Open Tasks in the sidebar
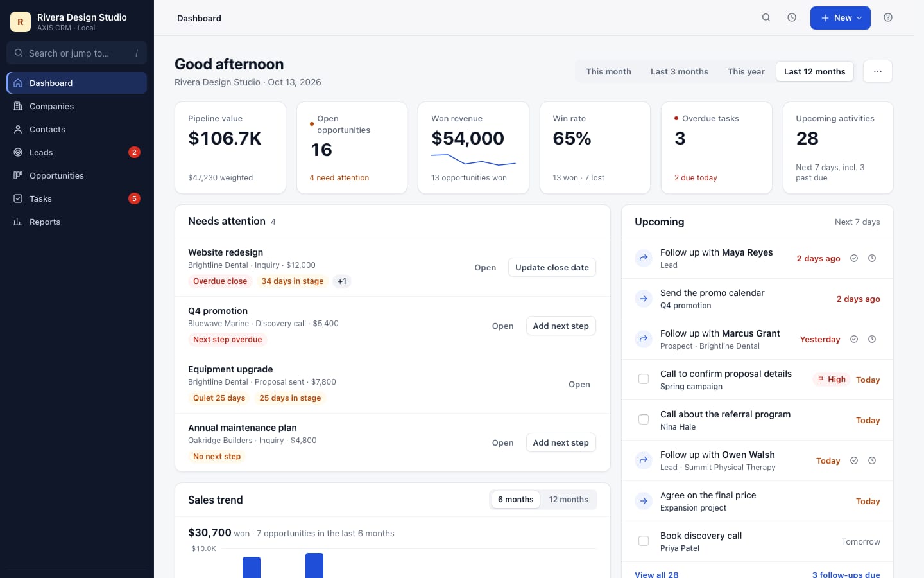Screen dimensions: 924x578 (77, 198)
